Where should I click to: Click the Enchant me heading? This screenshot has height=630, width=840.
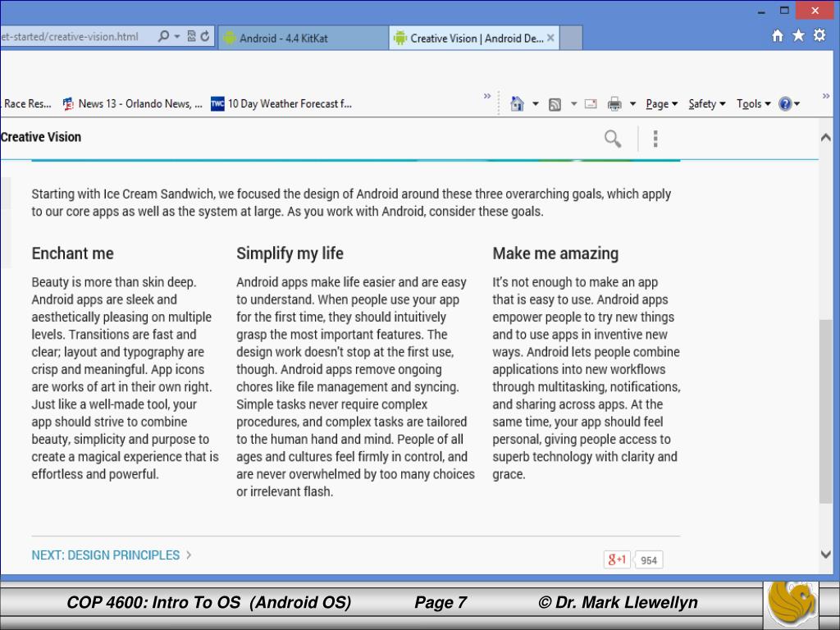[x=72, y=253]
